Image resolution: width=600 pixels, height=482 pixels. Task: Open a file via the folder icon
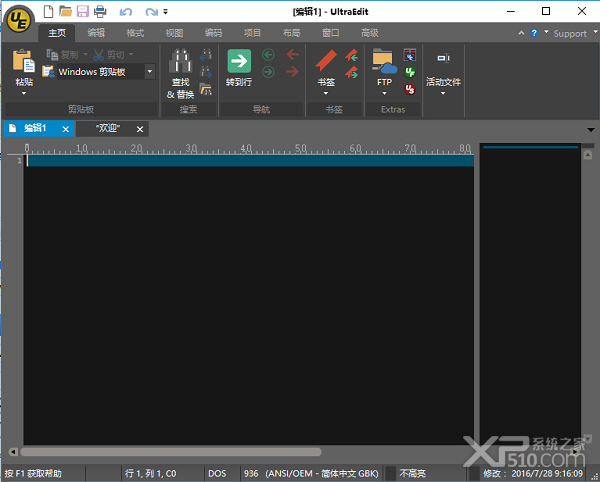click(65, 11)
